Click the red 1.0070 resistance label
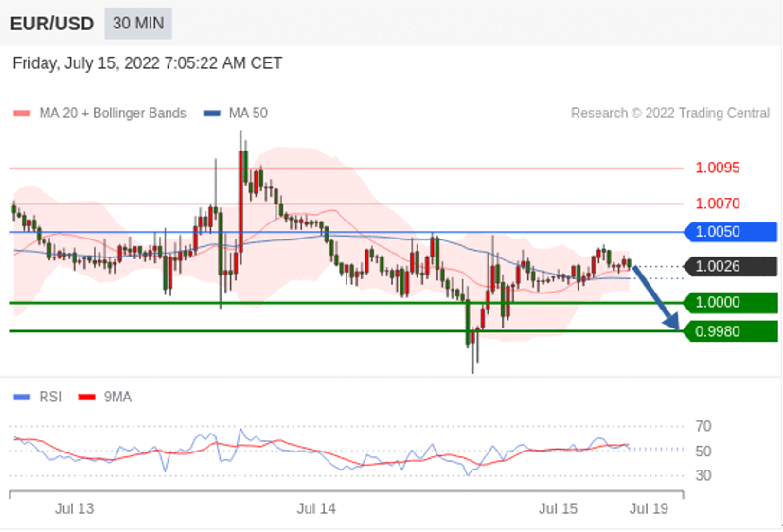The image size is (783, 532). 718,204
